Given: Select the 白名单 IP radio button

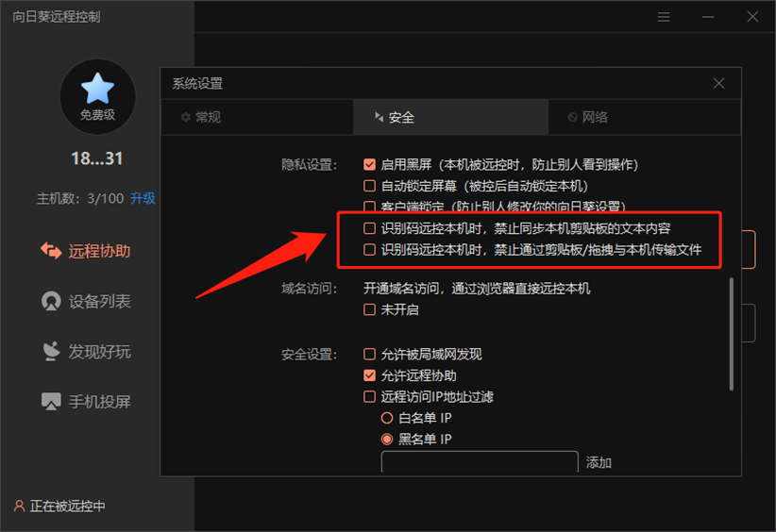Looking at the screenshot, I should pos(386,418).
